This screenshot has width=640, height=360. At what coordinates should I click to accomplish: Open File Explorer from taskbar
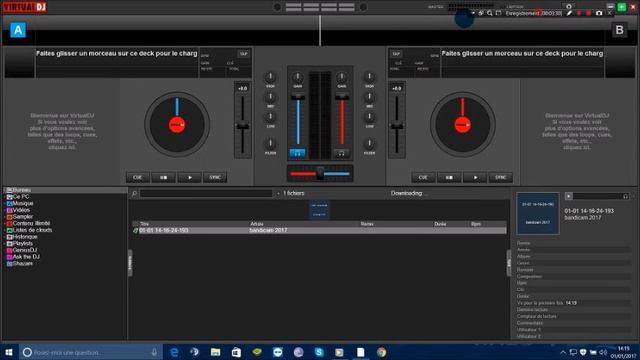(x=215, y=352)
